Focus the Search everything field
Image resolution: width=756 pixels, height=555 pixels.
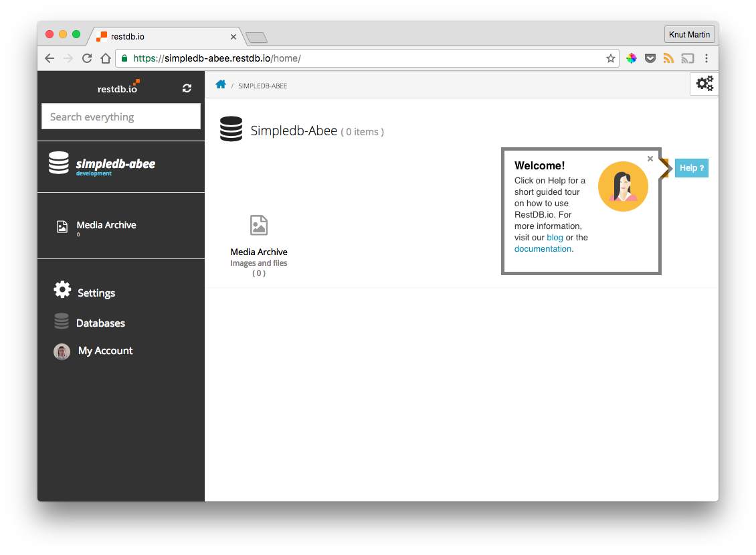pyautogui.click(x=121, y=116)
